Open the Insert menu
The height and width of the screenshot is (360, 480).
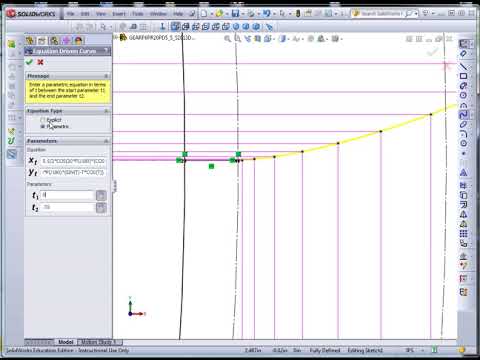tap(119, 14)
